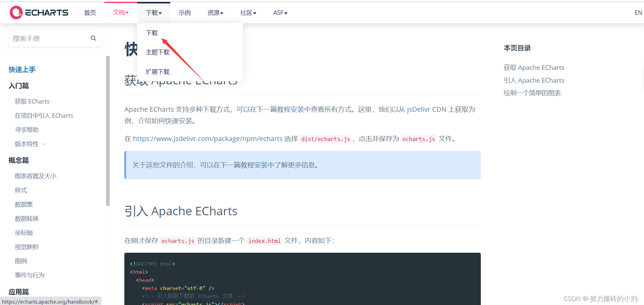
Task: Open 数据集 sidebar item
Action: pyautogui.click(x=24, y=204)
